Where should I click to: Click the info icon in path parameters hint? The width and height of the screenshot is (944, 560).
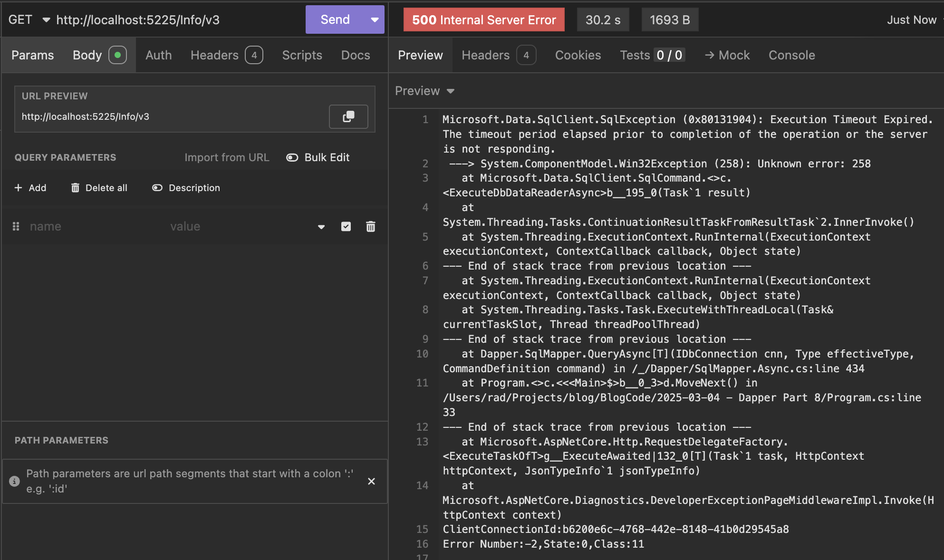click(x=15, y=481)
